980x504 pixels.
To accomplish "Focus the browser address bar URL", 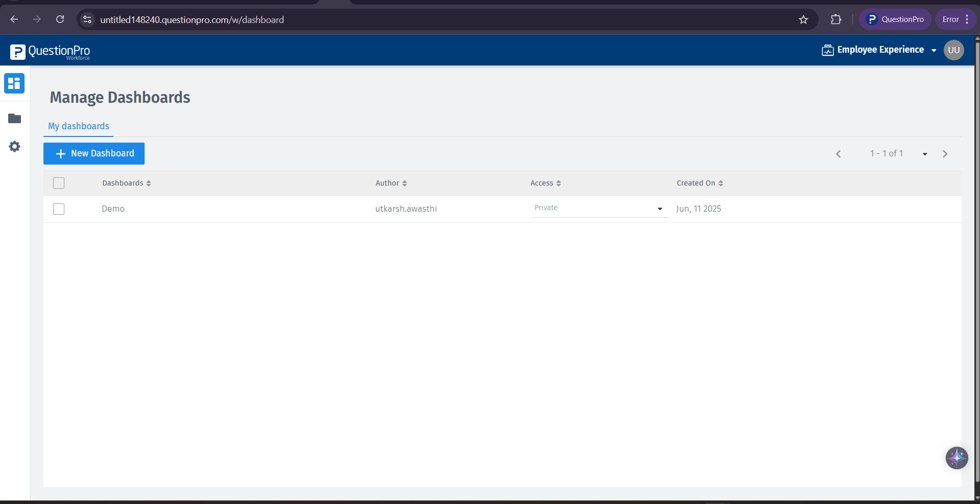I will (192, 19).
